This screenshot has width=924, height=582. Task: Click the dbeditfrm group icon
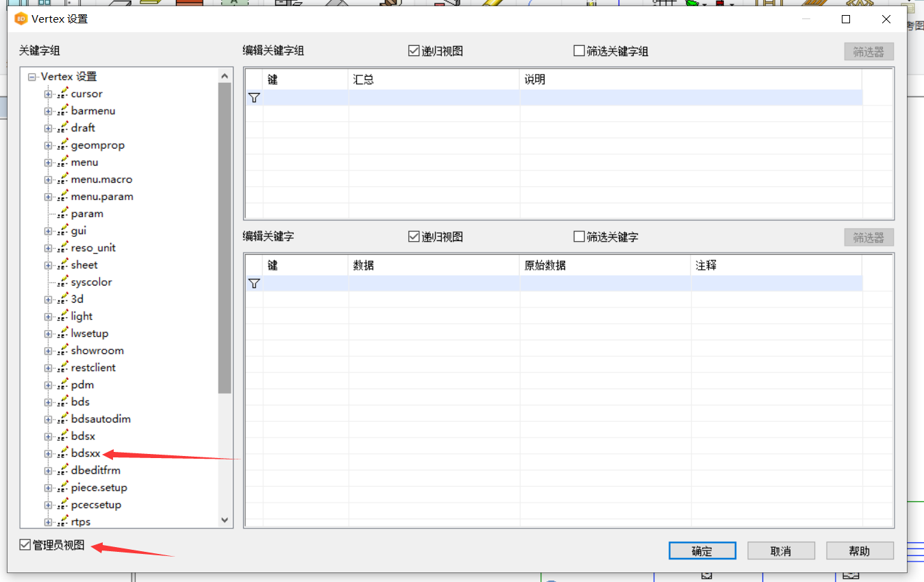(x=63, y=470)
